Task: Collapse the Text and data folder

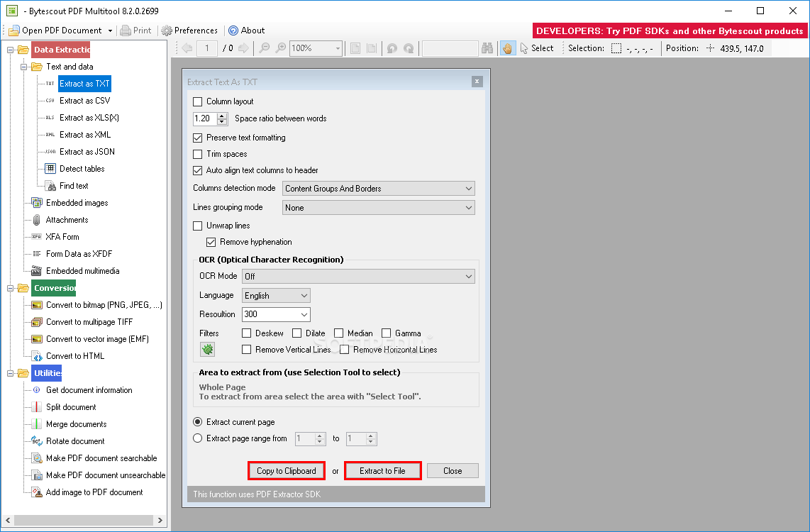Action: coord(23,67)
